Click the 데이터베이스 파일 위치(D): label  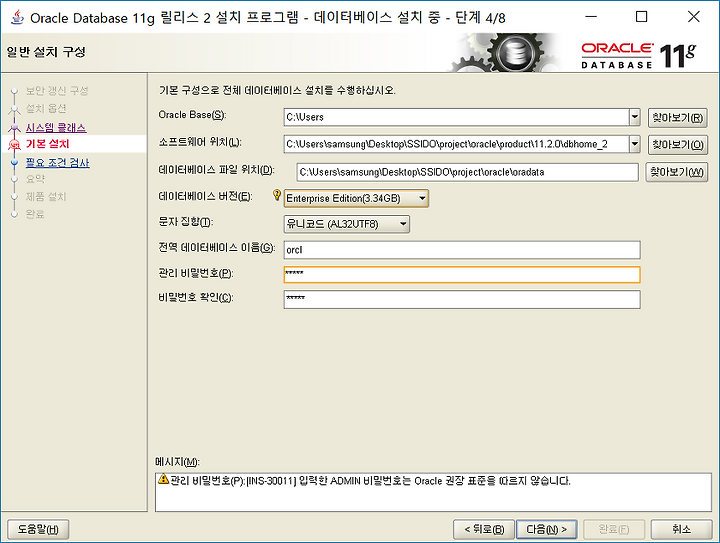pos(216,170)
